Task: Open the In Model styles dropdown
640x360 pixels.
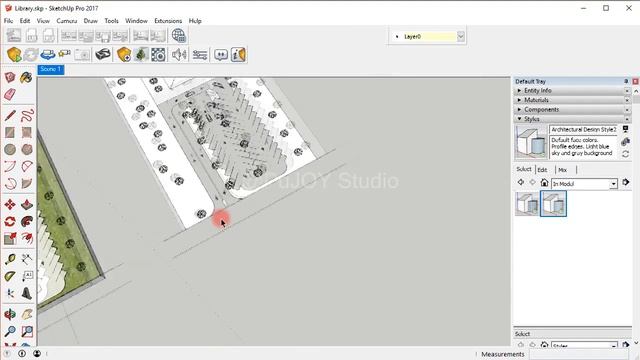Action: [x=613, y=184]
